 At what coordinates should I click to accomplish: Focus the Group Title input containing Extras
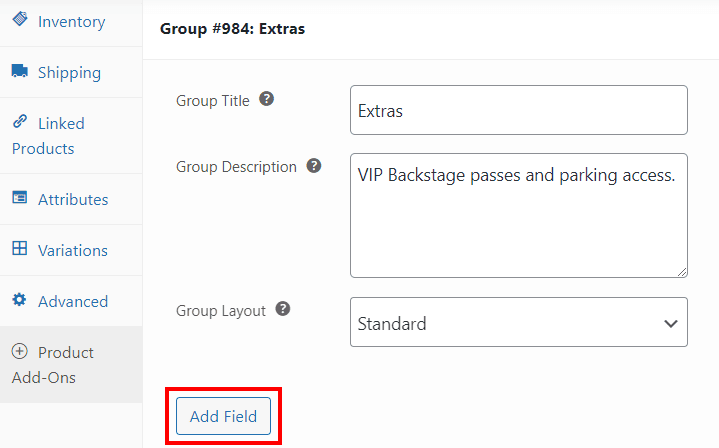pos(519,110)
